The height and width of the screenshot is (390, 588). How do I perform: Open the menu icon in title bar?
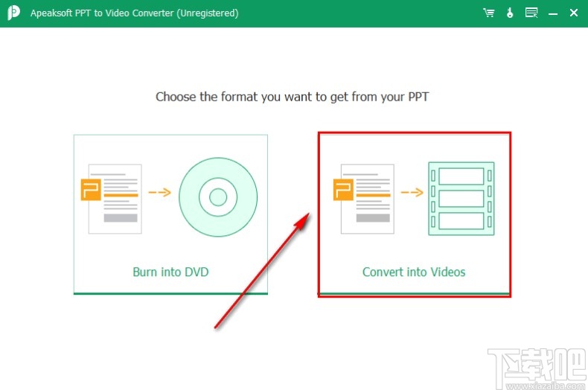point(531,13)
